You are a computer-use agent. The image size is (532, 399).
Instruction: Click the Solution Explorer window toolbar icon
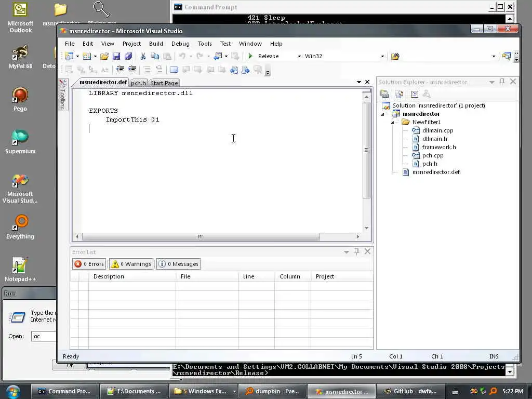506,56
